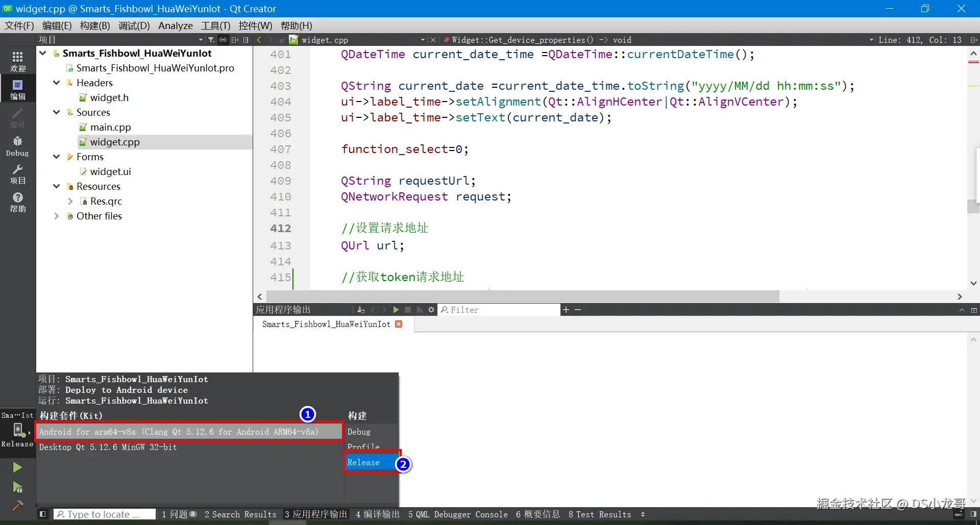The width and height of the screenshot is (980, 525).
Task: Open the 文件(F) menu
Action: point(19,26)
